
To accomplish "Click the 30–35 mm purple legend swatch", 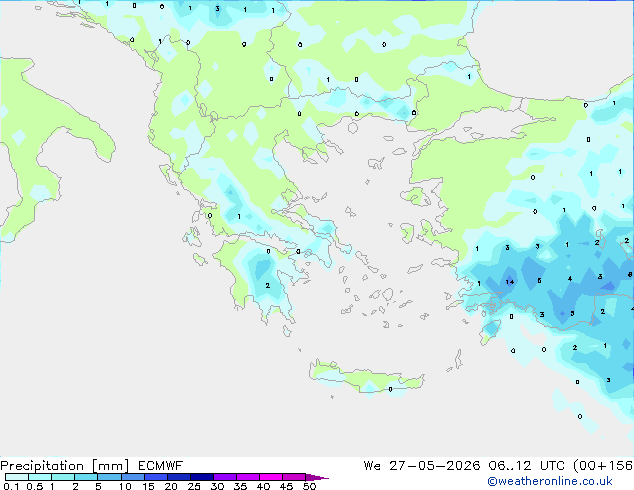I will (224, 477).
